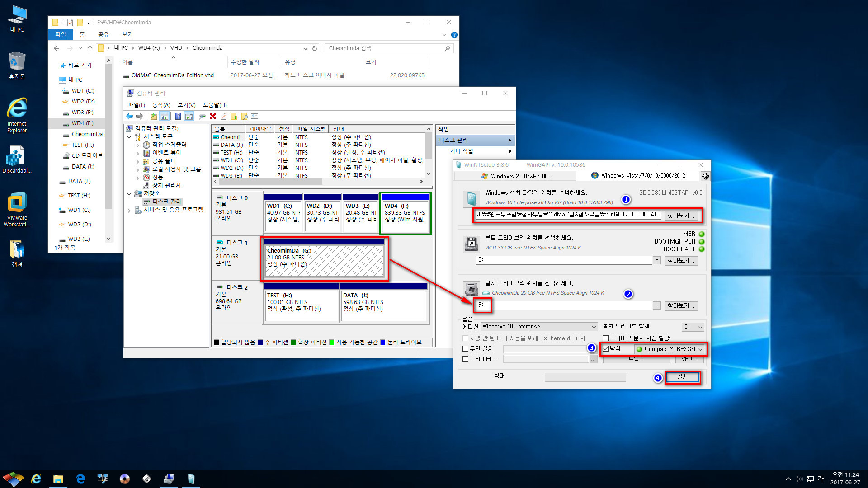868x488 pixels.
Task: Expand the 기타 작업 submenu arrow
Action: click(510, 151)
